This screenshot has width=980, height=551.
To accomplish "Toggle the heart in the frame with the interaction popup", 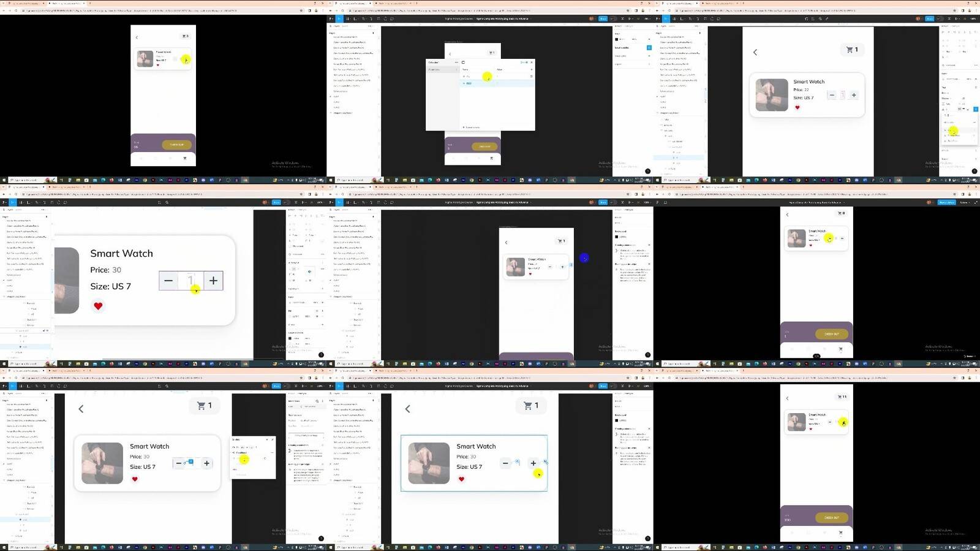I will (135, 479).
